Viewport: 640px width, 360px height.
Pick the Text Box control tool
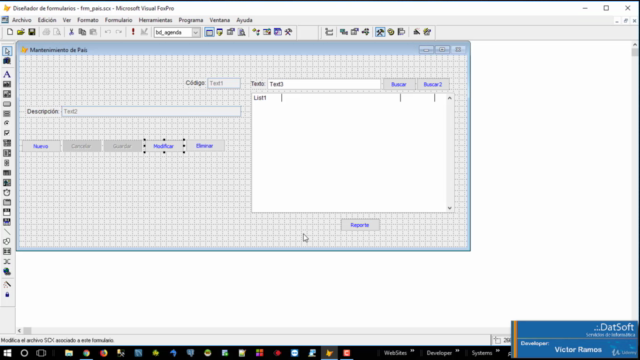coord(7,84)
